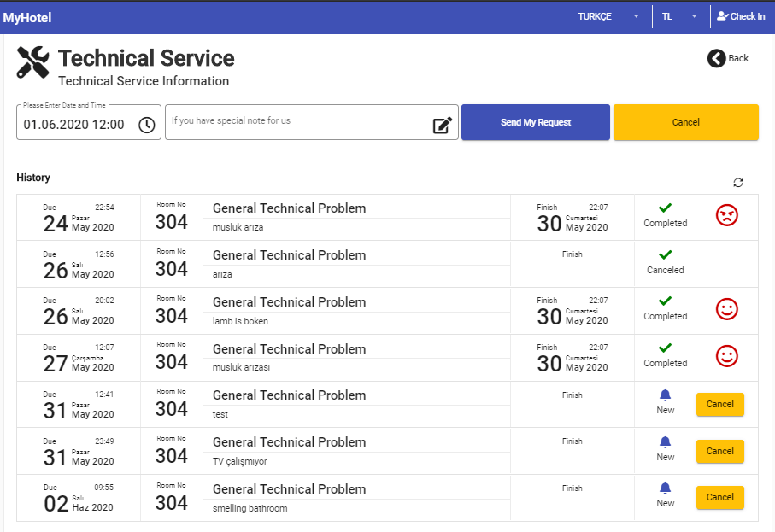
Task: Click the clock icon in date field
Action: [x=147, y=125]
